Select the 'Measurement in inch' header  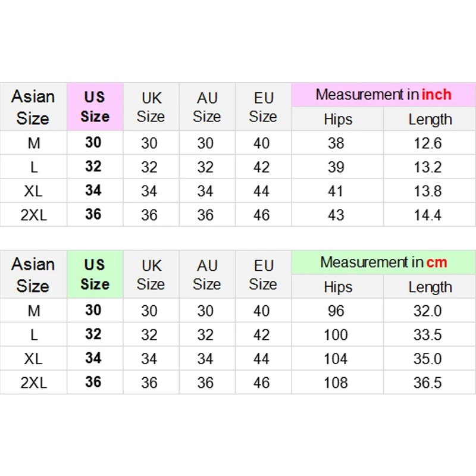click(x=383, y=95)
